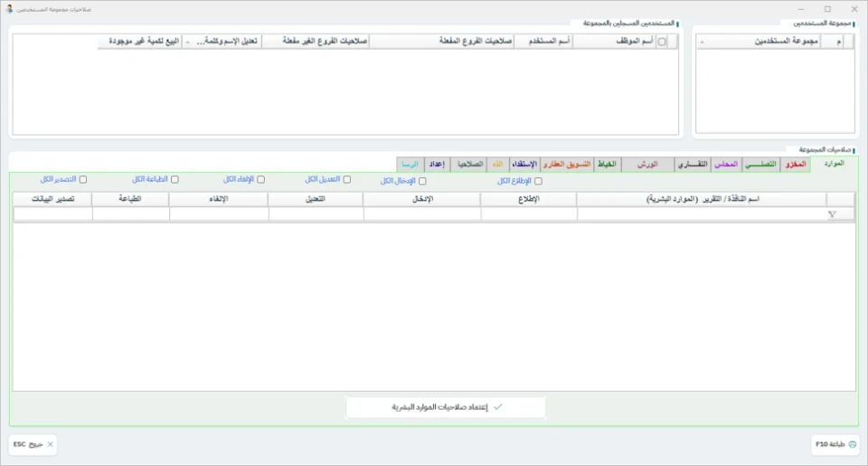Click the الطباعة column header
868x466 pixels.
pos(130,199)
